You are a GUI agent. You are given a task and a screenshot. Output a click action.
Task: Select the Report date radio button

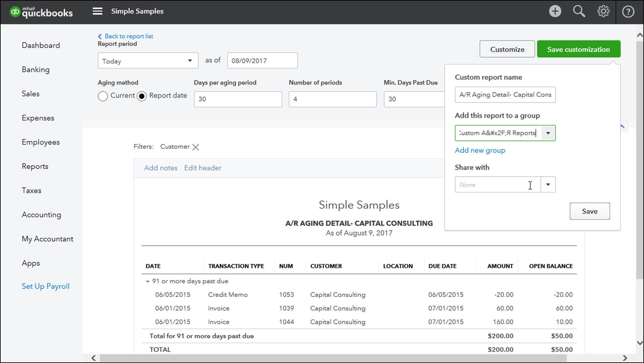(141, 96)
